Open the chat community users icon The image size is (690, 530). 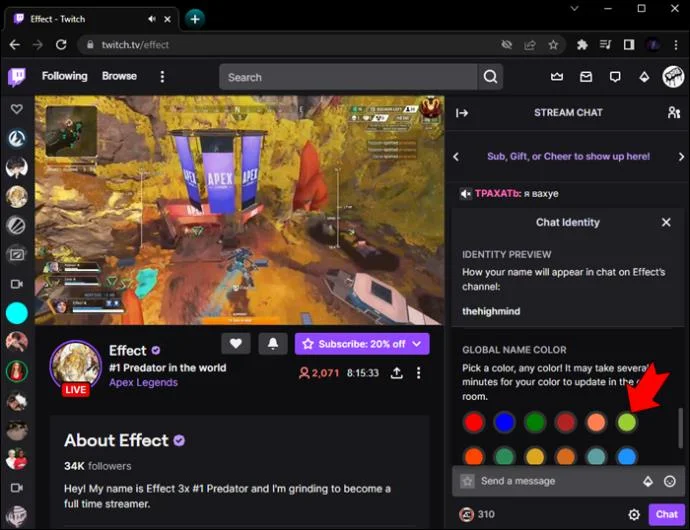coord(674,113)
